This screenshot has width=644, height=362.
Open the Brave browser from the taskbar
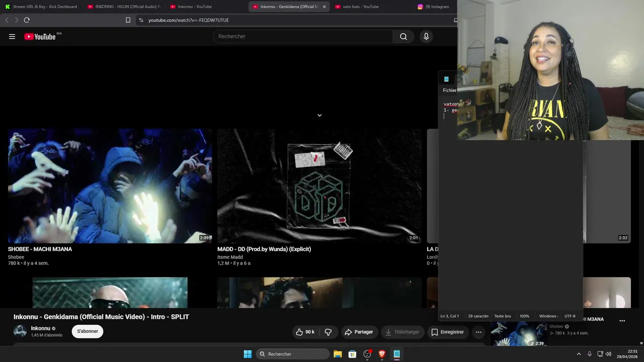coord(382,354)
